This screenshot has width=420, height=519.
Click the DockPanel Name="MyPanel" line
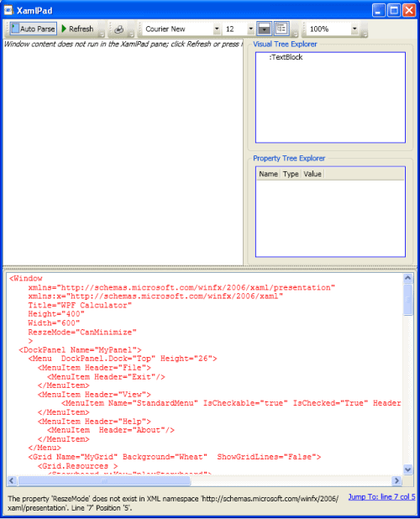coord(80,350)
